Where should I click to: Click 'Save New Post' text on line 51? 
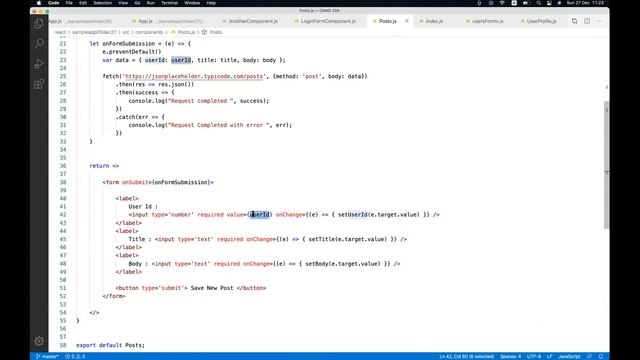tap(212, 288)
